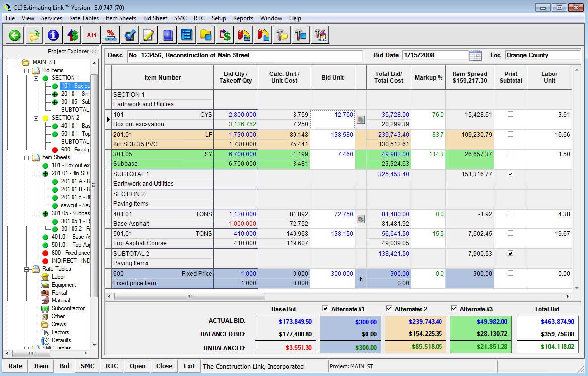Click the small icon beside 101 Bid Unit
This screenshot has height=376, width=588.
(361, 120)
